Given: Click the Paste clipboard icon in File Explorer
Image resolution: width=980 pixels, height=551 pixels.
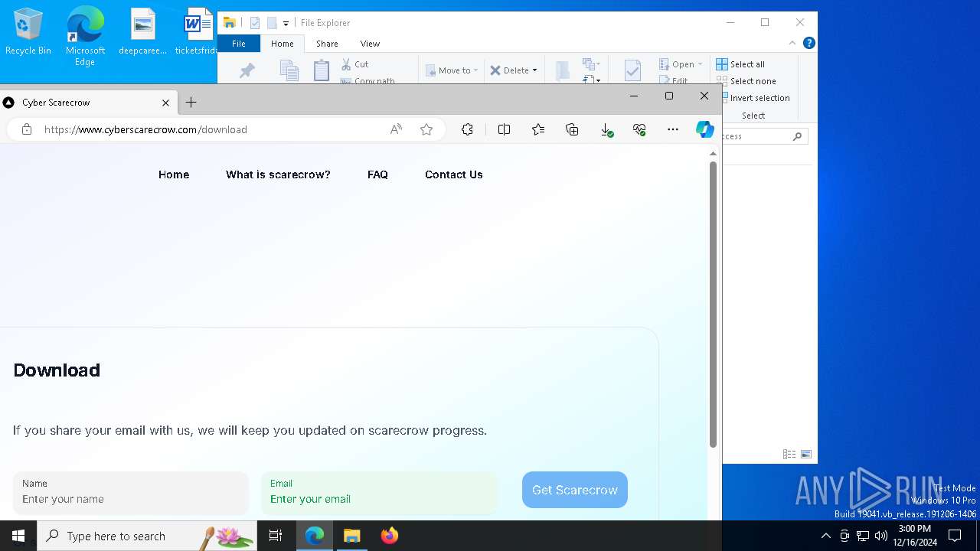Looking at the screenshot, I should 322,70.
